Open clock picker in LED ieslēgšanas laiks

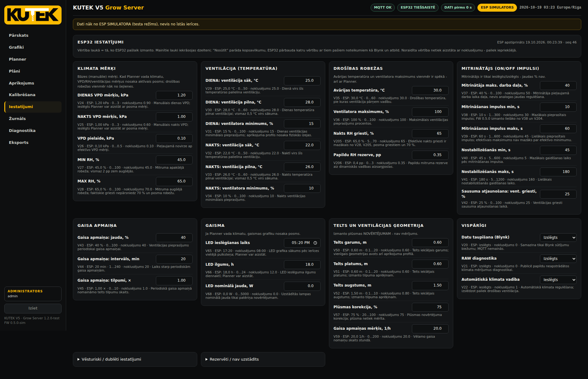(315, 243)
